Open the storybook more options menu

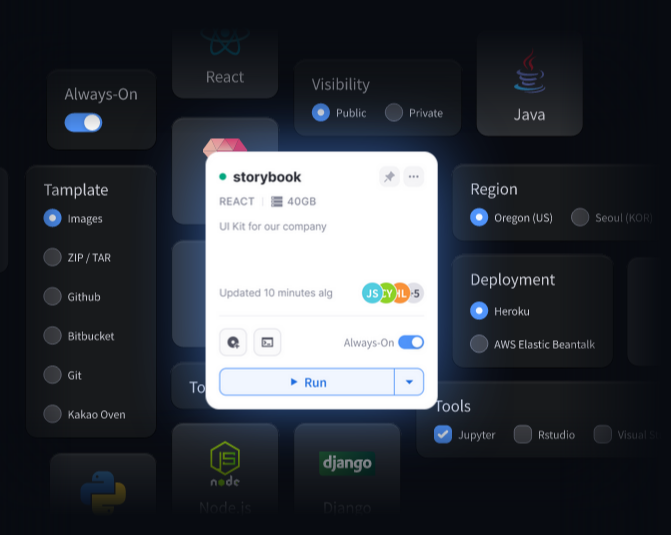(x=413, y=177)
